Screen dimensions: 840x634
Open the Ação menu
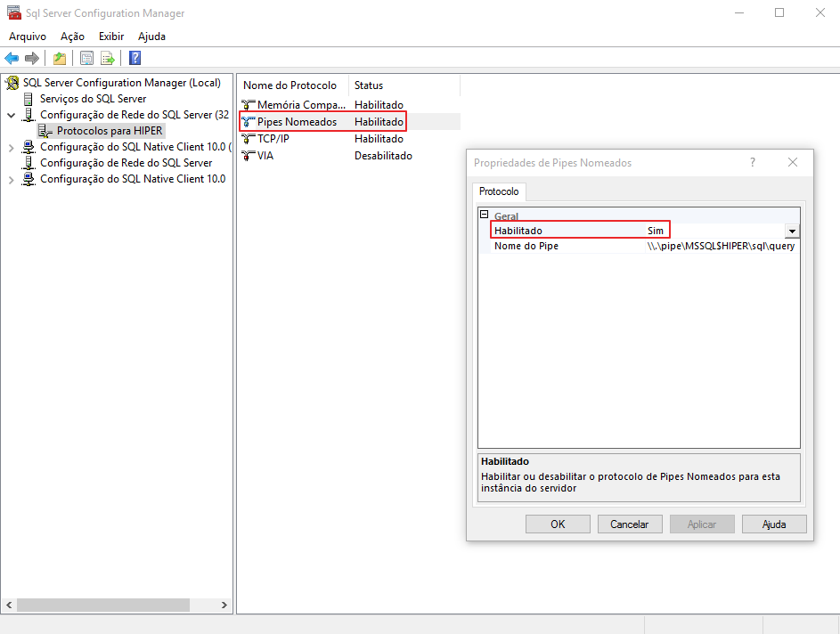tap(72, 37)
